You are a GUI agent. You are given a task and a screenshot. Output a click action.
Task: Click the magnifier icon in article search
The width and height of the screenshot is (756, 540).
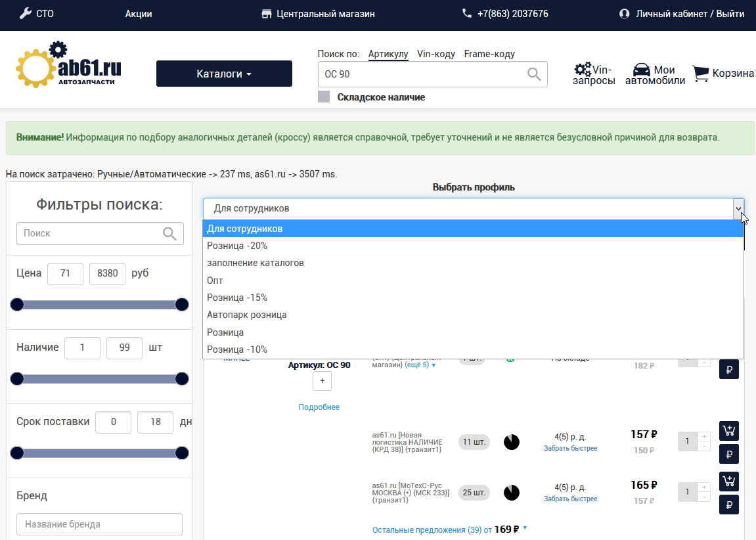[x=534, y=74]
